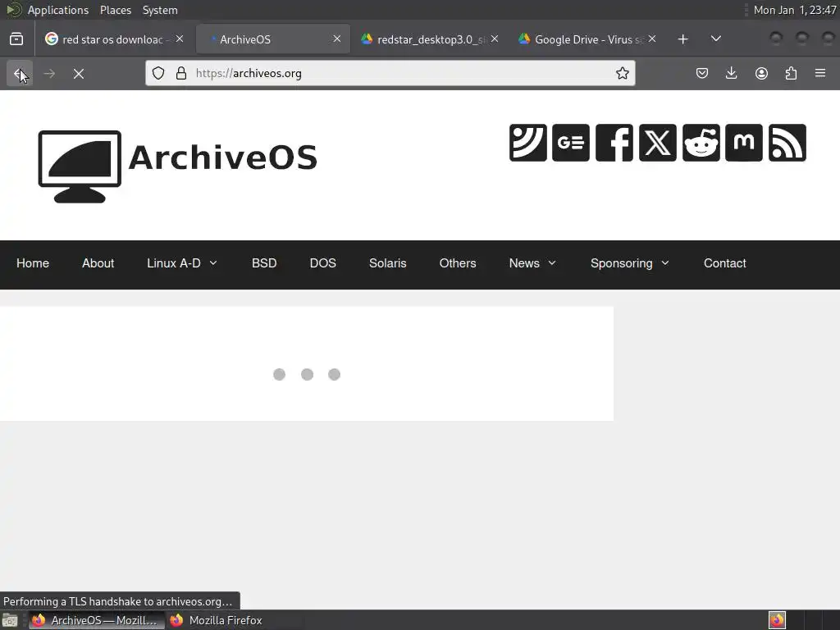Click the shield tracking protection icon
This screenshot has height=630, width=840.
click(158, 73)
